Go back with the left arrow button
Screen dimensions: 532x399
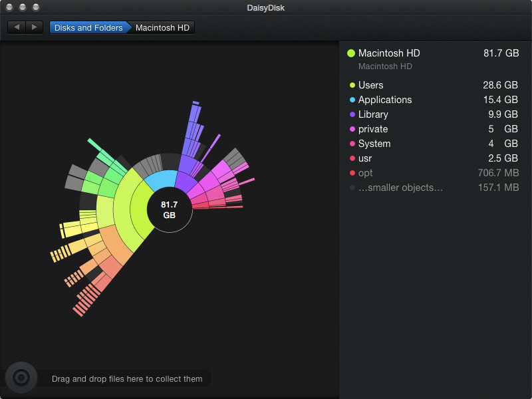pos(17,27)
